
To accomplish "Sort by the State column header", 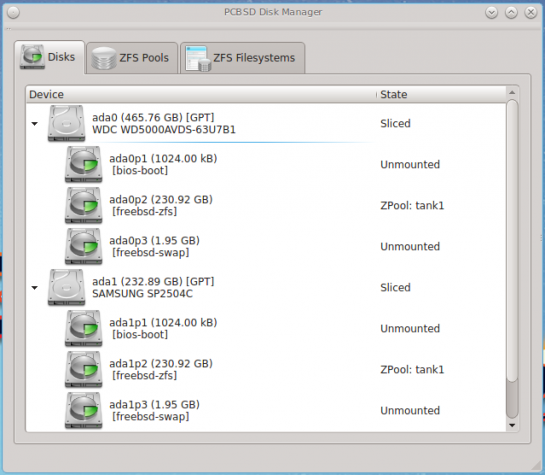I will click(x=441, y=94).
